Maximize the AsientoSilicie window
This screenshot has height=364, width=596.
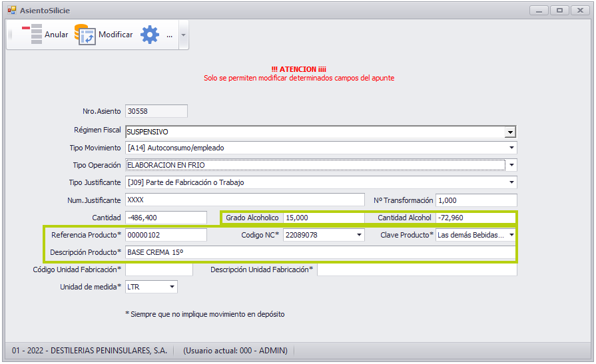coord(559,10)
